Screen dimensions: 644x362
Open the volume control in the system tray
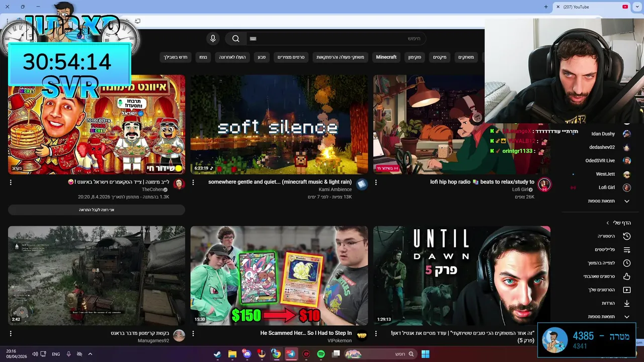click(x=35, y=354)
